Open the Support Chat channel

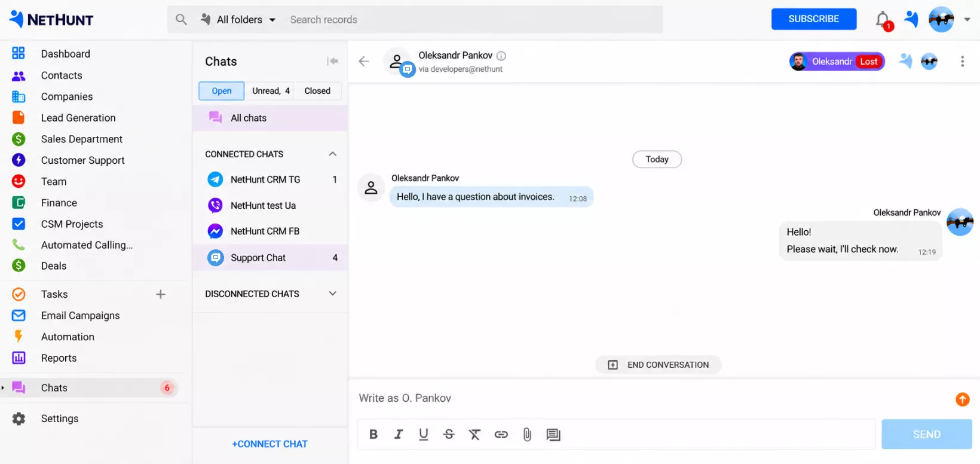pyautogui.click(x=270, y=258)
